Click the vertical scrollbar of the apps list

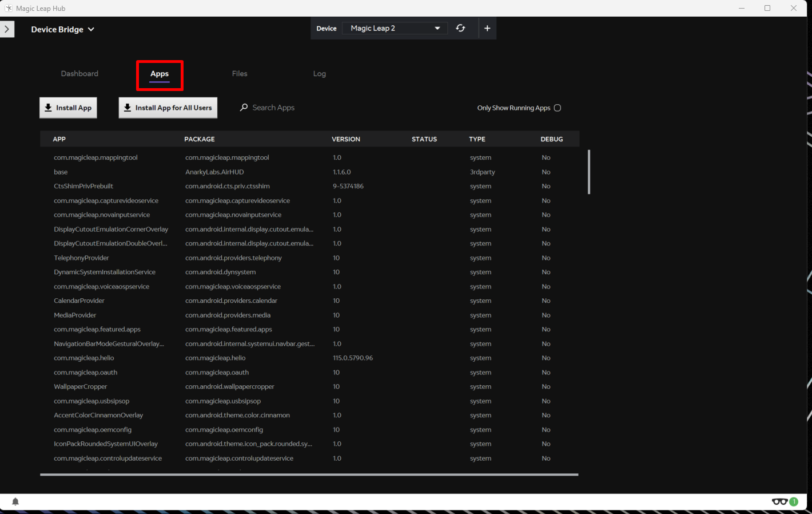point(589,172)
